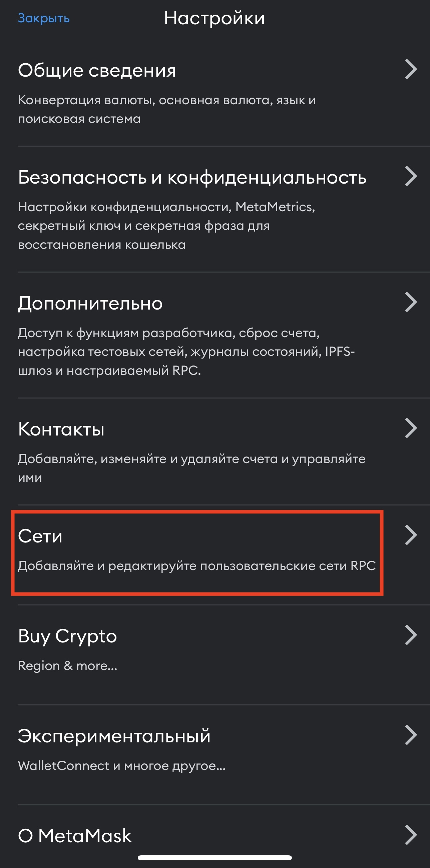Select Region & more under Buy Crypto

[67, 666]
